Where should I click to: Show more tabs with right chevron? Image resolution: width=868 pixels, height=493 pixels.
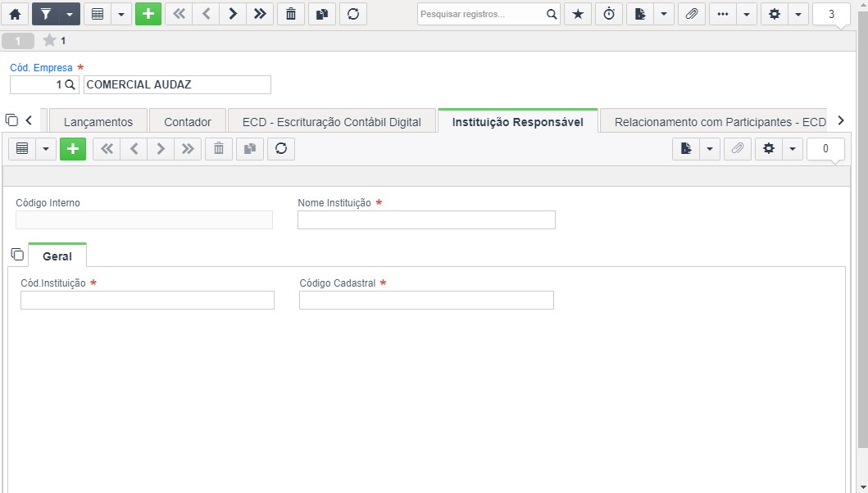(x=841, y=120)
